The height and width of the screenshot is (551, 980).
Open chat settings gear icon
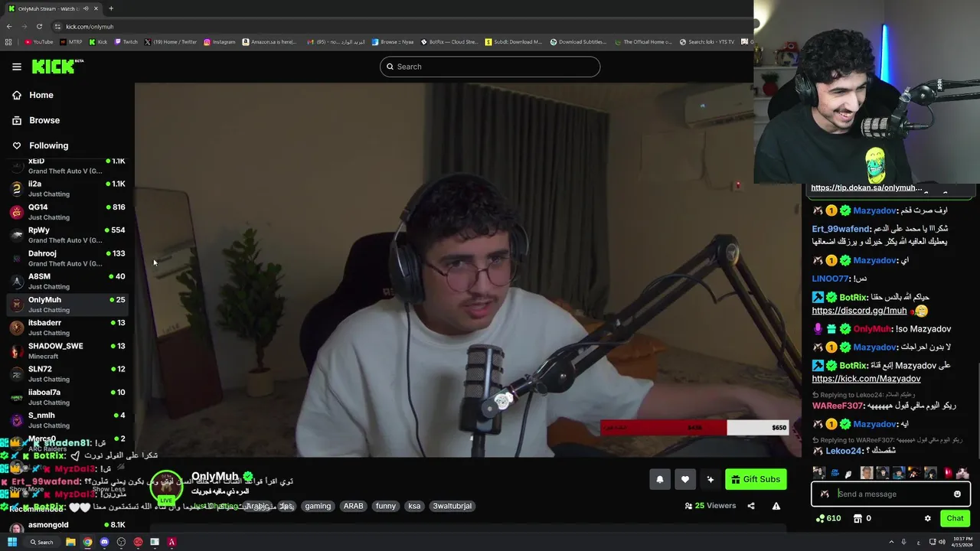(x=928, y=518)
